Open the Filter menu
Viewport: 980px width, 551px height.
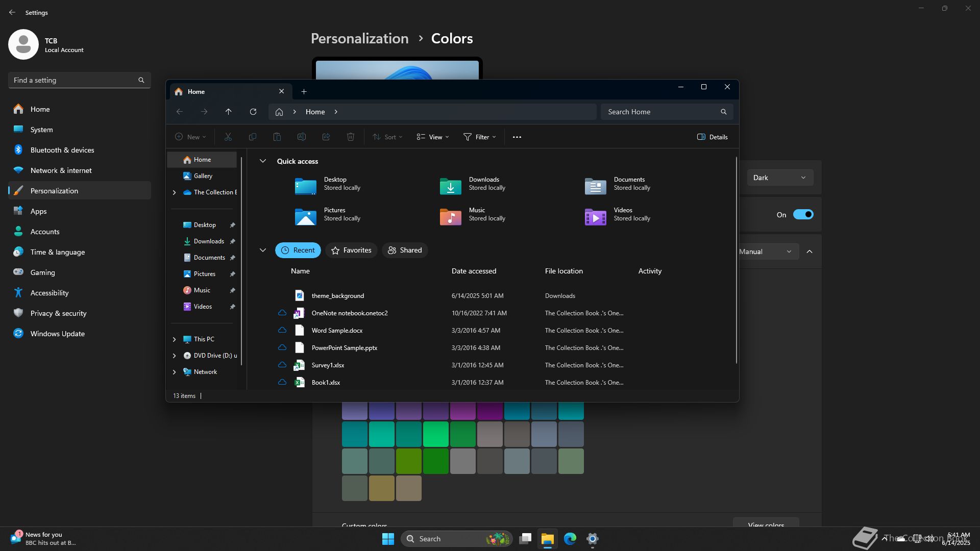pos(479,137)
